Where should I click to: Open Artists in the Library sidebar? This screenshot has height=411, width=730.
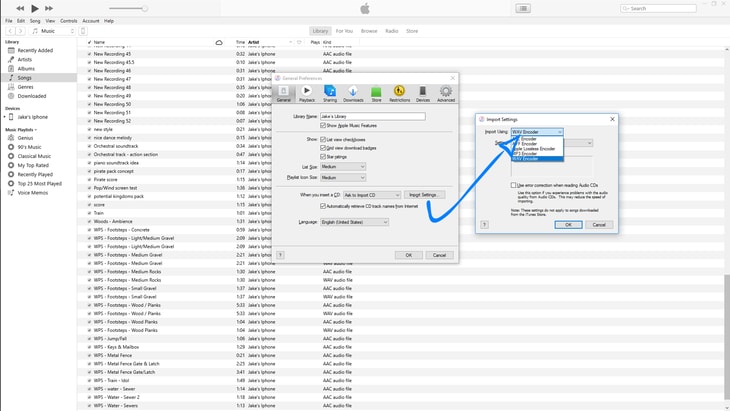pos(25,60)
